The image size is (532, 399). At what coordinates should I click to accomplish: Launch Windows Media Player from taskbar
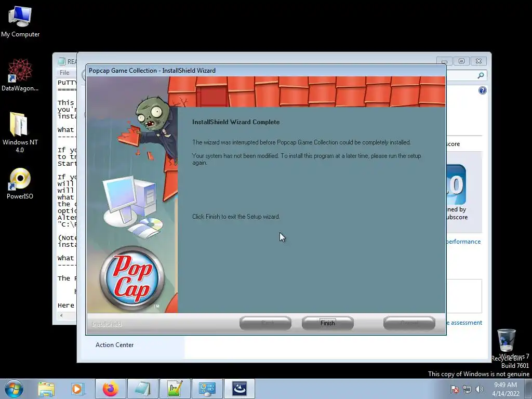77,389
